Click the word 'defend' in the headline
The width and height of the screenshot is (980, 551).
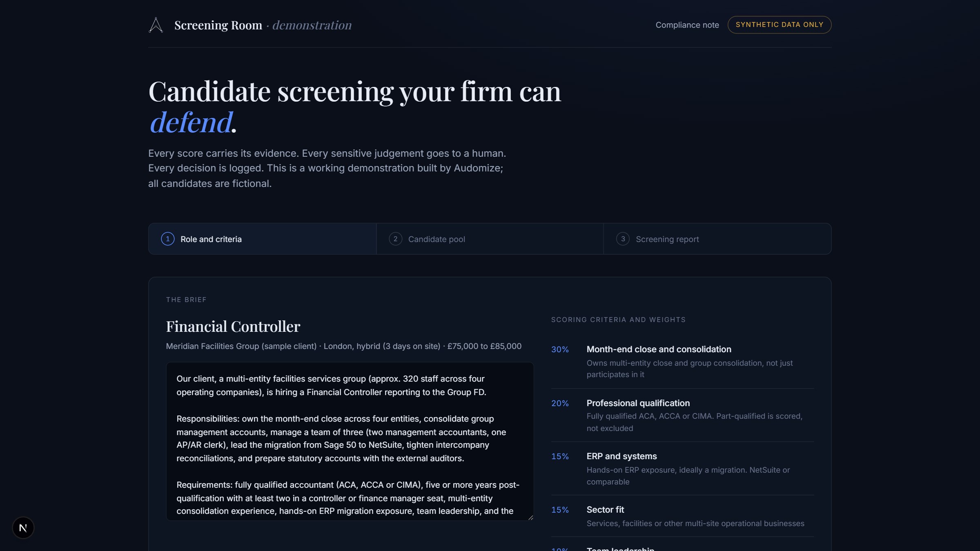pyautogui.click(x=191, y=122)
